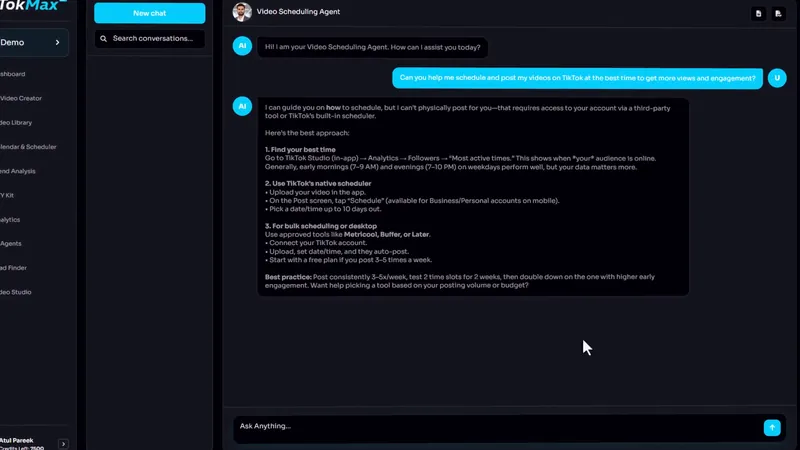Select Trend Analysis in the sidebar
The width and height of the screenshot is (800, 450).
coord(18,171)
